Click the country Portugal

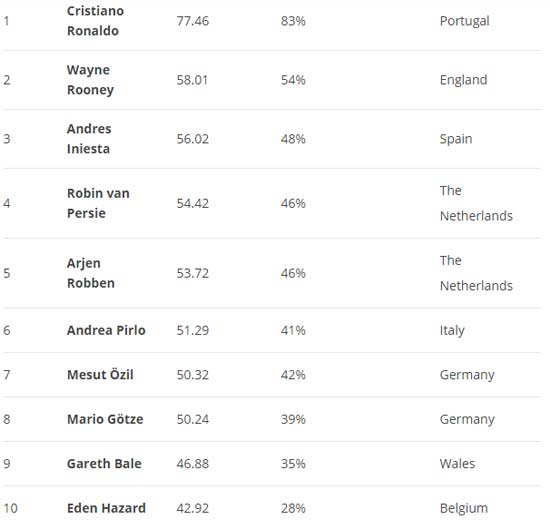(464, 21)
